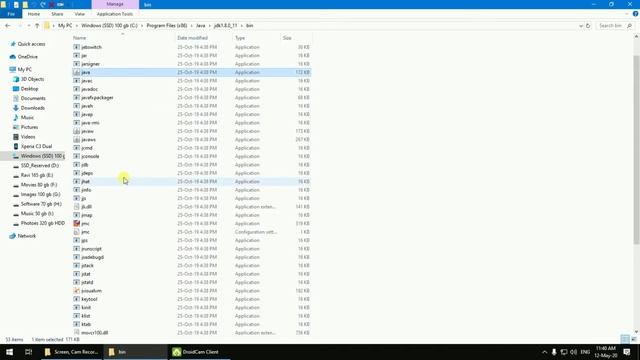Open the DroidCam Client taskbar button

coord(199,352)
